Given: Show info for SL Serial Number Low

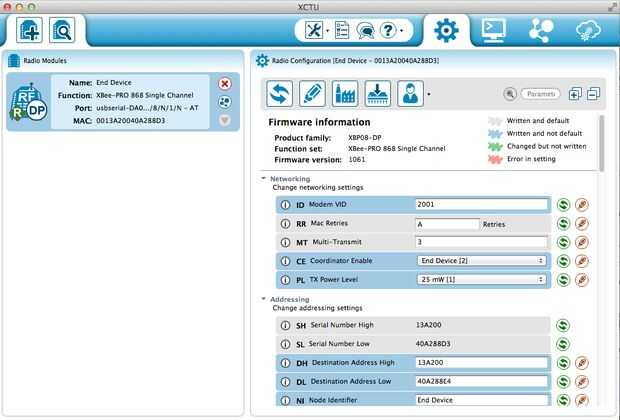Looking at the screenshot, I should coord(285,344).
